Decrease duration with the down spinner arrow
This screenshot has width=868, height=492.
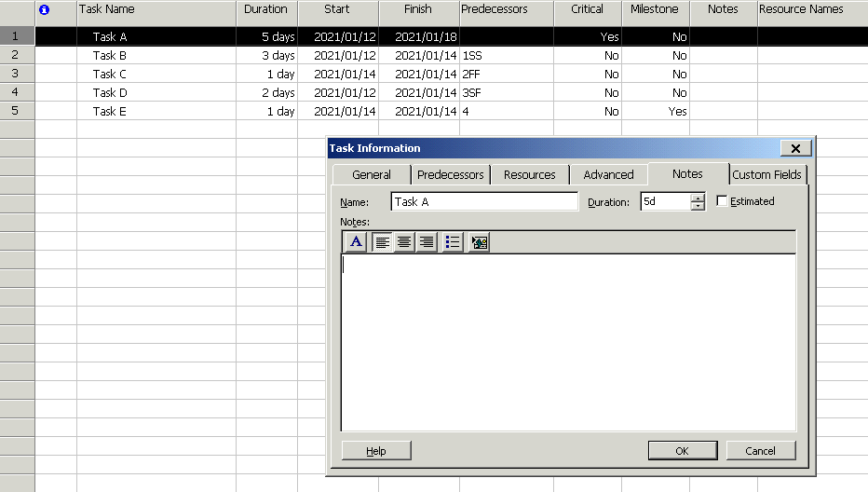(x=698, y=206)
